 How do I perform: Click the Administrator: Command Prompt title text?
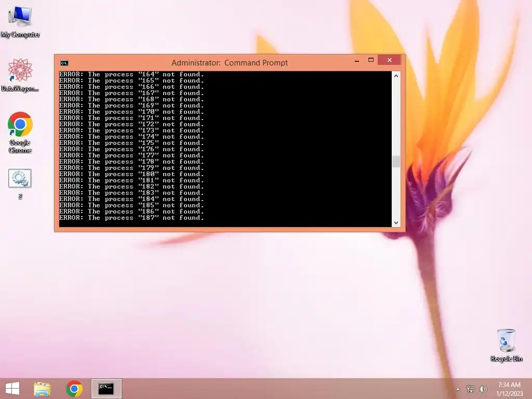230,63
